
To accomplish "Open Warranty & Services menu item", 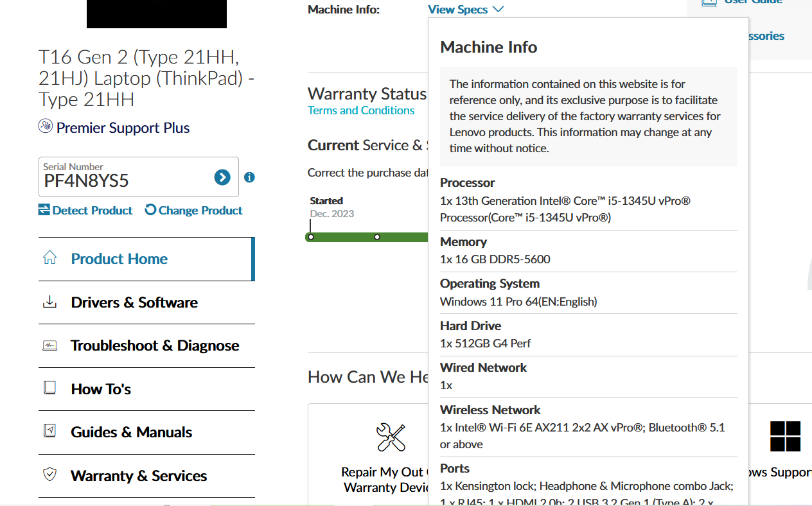I will click(146, 476).
